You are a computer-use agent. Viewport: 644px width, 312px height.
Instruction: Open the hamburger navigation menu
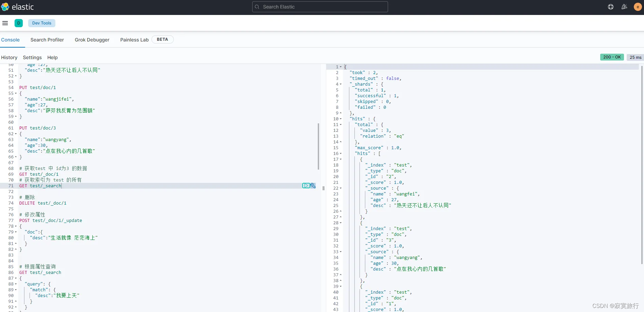[5, 23]
